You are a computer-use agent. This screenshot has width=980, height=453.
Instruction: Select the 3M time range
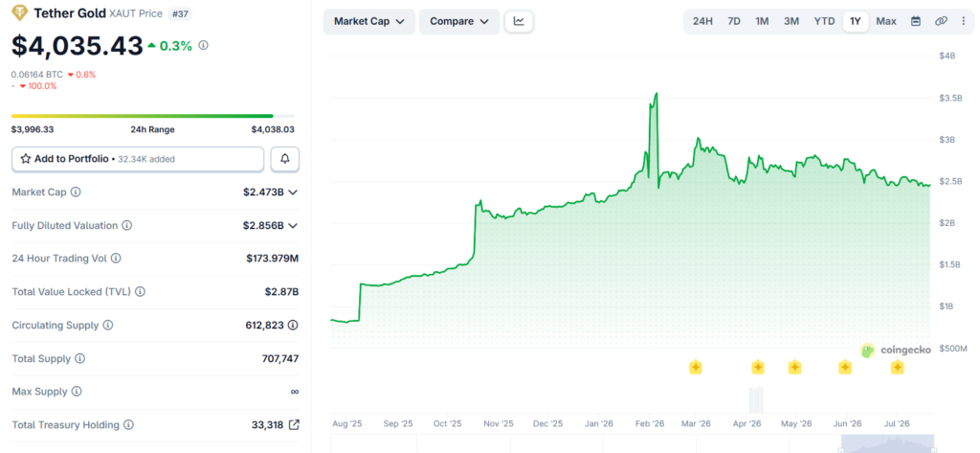[x=791, y=21]
